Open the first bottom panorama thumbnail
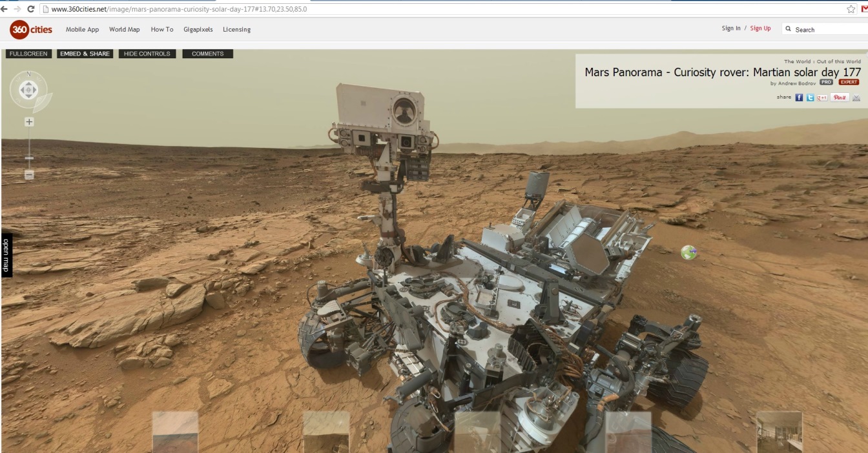 [175, 432]
